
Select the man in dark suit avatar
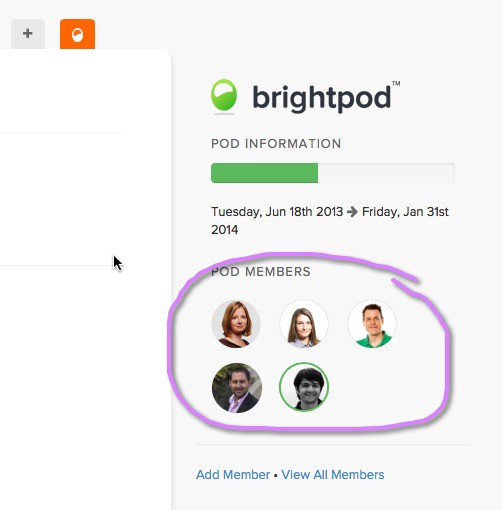click(x=237, y=388)
